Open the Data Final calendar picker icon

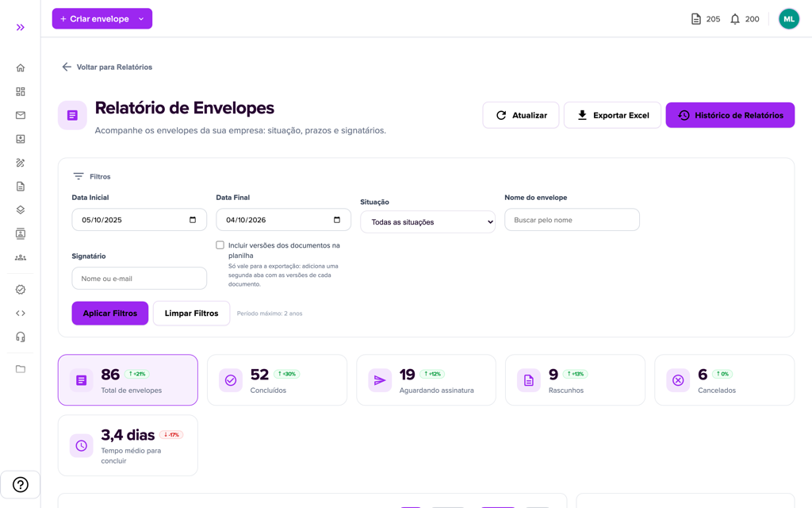(x=336, y=220)
